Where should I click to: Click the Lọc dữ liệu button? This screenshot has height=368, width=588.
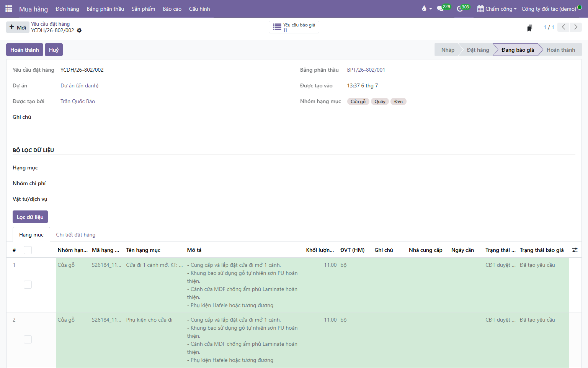click(30, 217)
